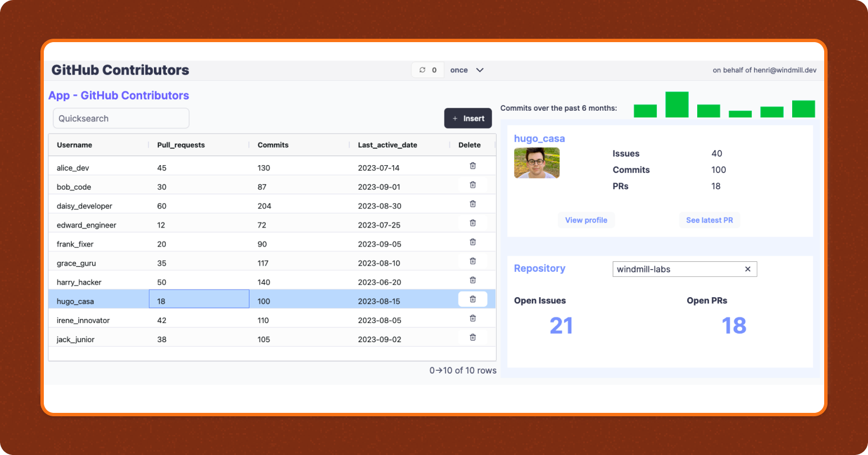Delete frank_fixer via trash icon
This screenshot has width=868, height=455.
(472, 242)
